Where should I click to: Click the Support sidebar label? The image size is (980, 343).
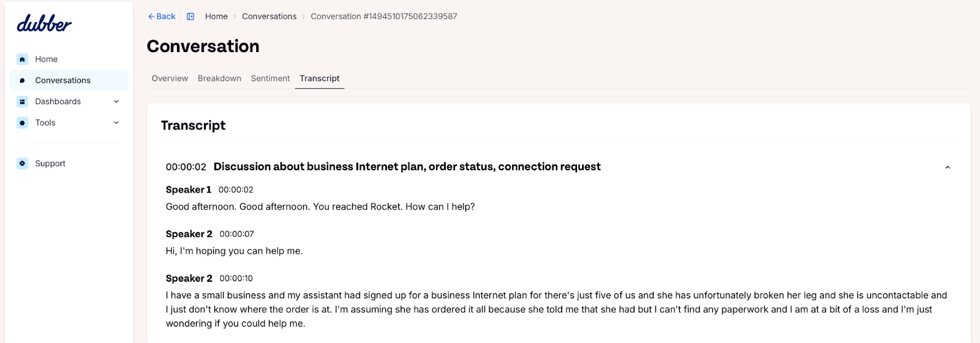[50, 164]
